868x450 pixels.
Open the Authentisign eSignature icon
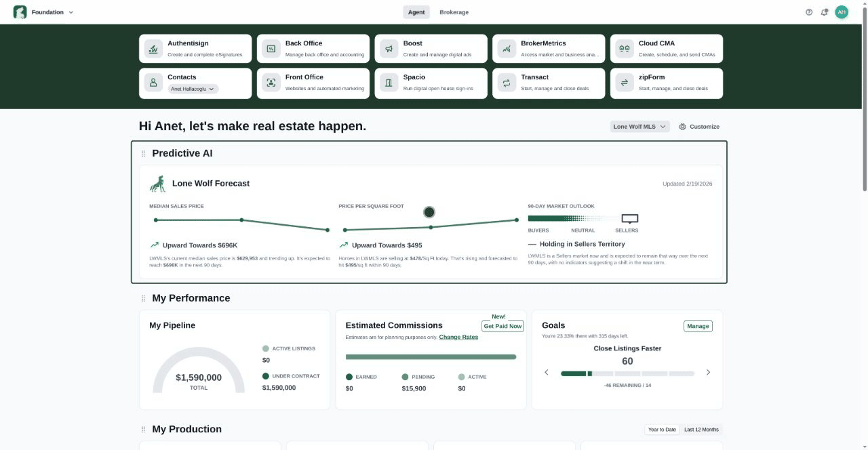(x=153, y=49)
